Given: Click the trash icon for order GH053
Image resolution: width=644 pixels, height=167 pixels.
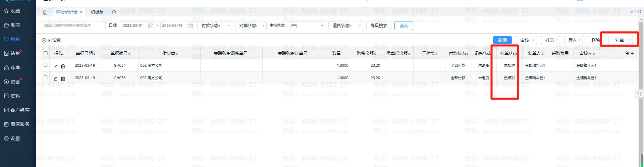Looking at the screenshot, I should pos(63,78).
